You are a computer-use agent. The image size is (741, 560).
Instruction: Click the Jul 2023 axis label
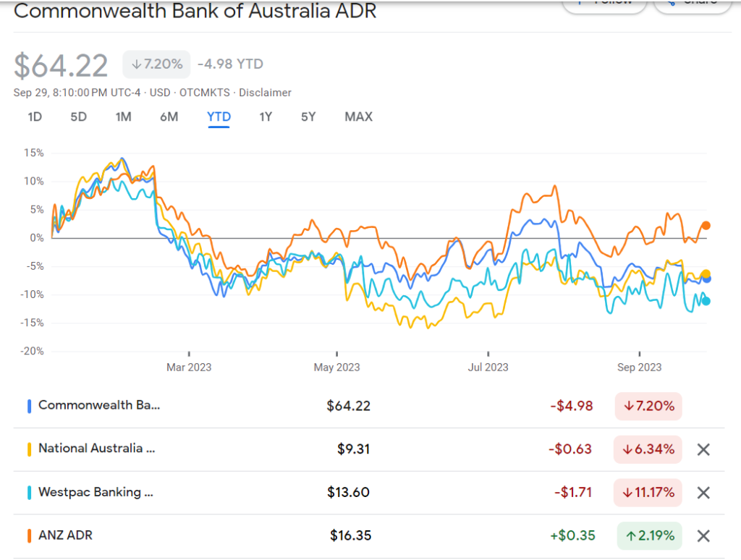(488, 368)
